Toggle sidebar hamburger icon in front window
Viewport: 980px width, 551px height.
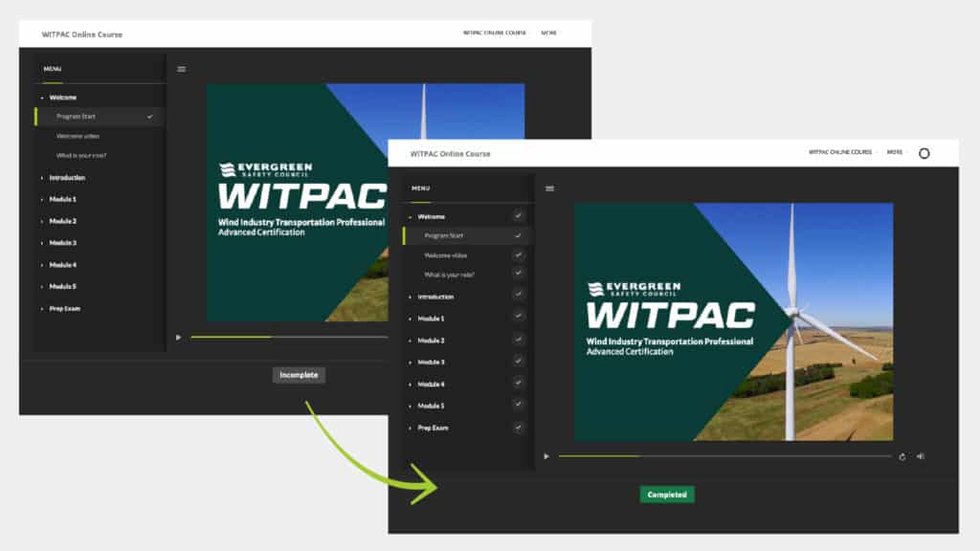coord(549,188)
